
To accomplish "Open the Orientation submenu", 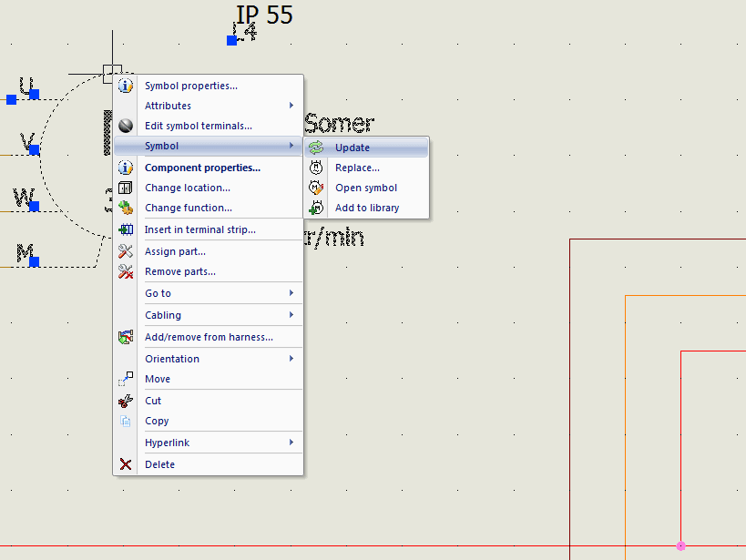I will click(x=291, y=359).
